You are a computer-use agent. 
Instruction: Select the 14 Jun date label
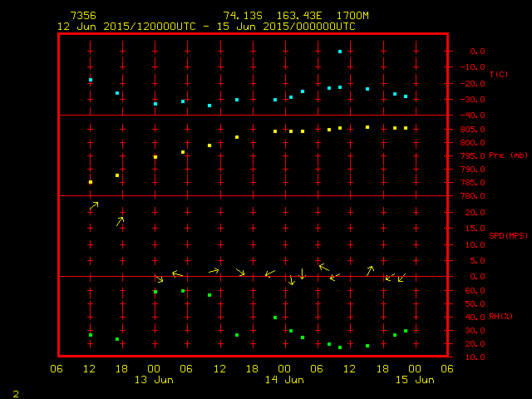point(284,380)
